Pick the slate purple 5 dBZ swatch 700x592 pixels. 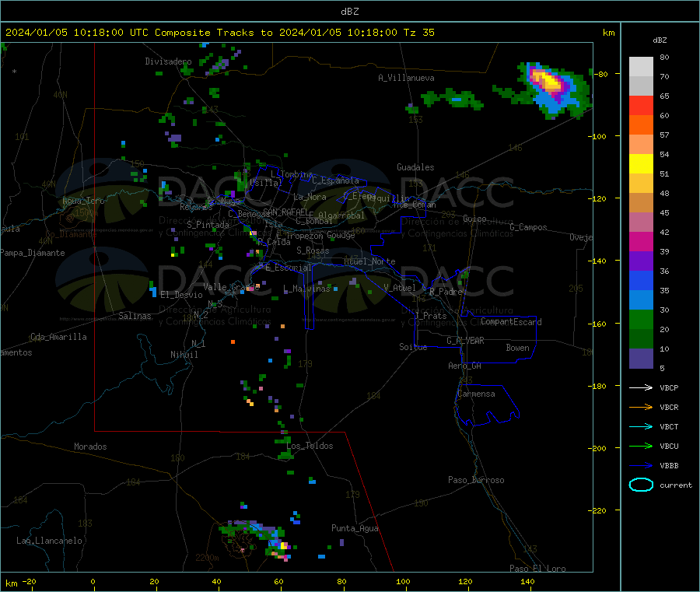pos(641,359)
